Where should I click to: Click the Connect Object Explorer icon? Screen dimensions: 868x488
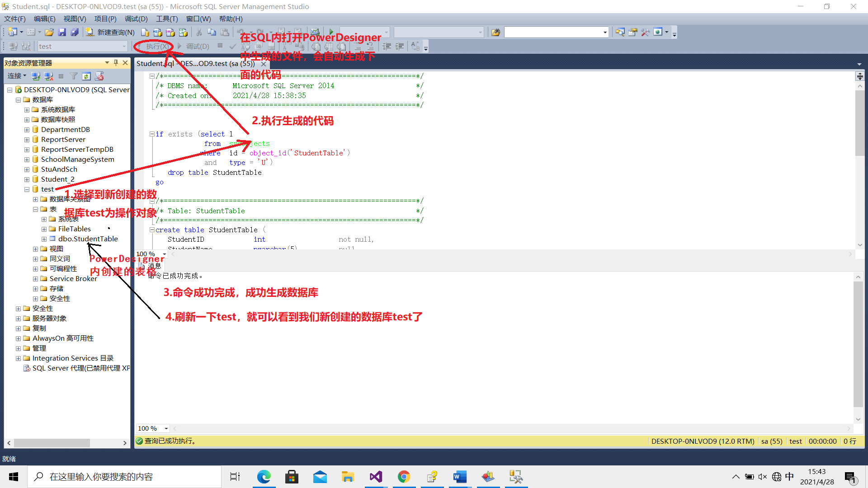pos(36,76)
